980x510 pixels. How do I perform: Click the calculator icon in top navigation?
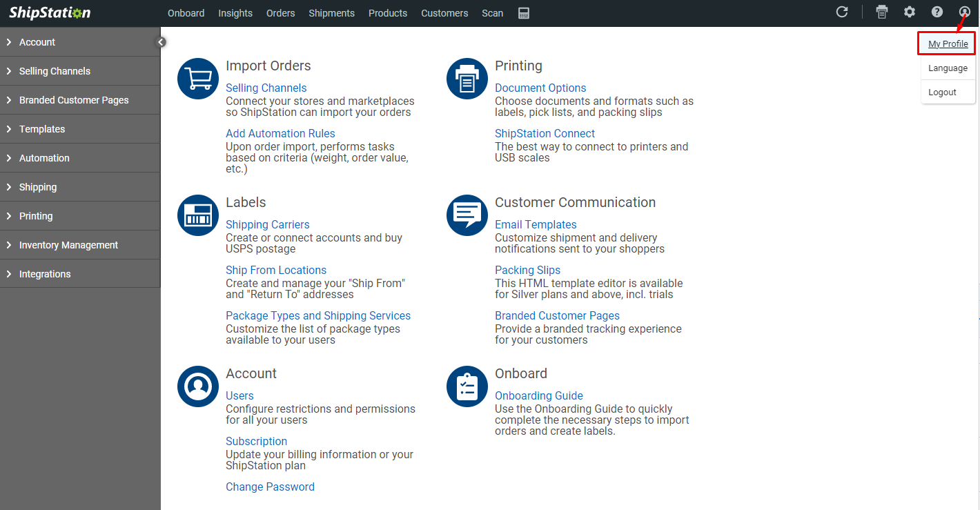click(524, 13)
